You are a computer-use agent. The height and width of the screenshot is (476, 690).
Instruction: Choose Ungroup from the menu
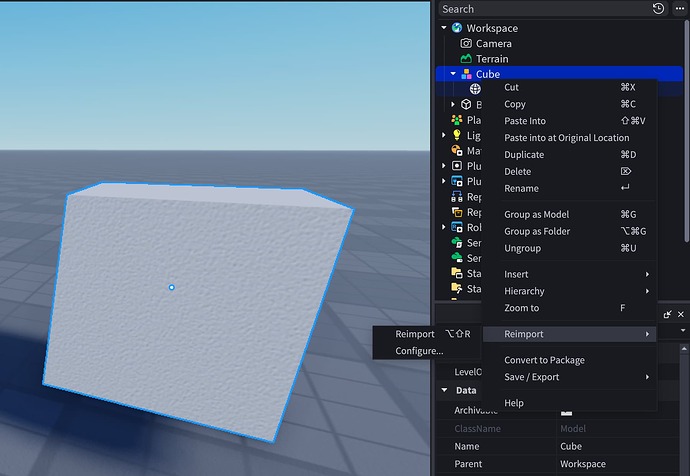point(570,248)
